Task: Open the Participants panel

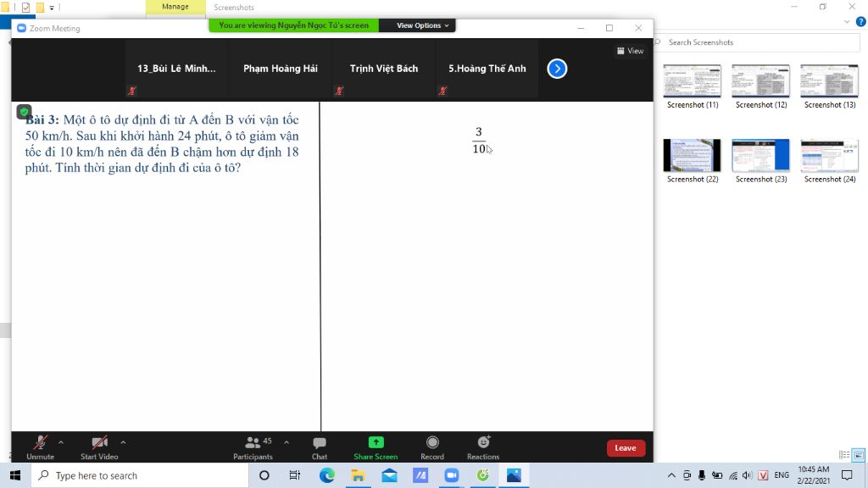Action: click(253, 447)
